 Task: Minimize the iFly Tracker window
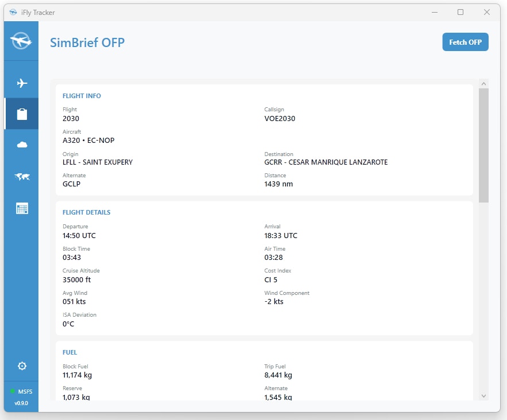[434, 12]
